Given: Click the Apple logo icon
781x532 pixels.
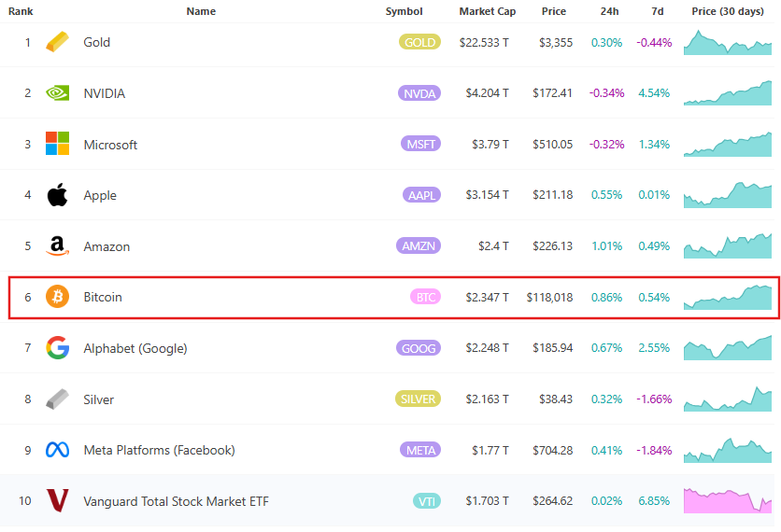Looking at the screenshot, I should 57,194.
